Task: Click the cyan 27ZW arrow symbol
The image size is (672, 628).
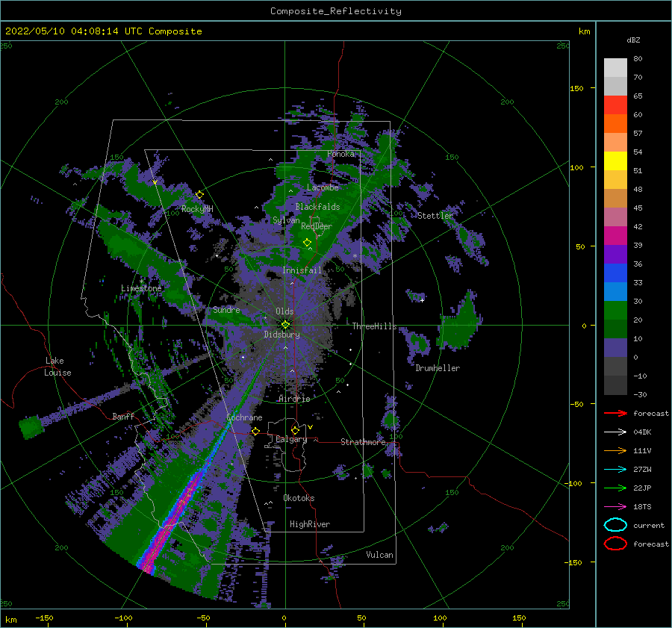Action: [x=615, y=470]
